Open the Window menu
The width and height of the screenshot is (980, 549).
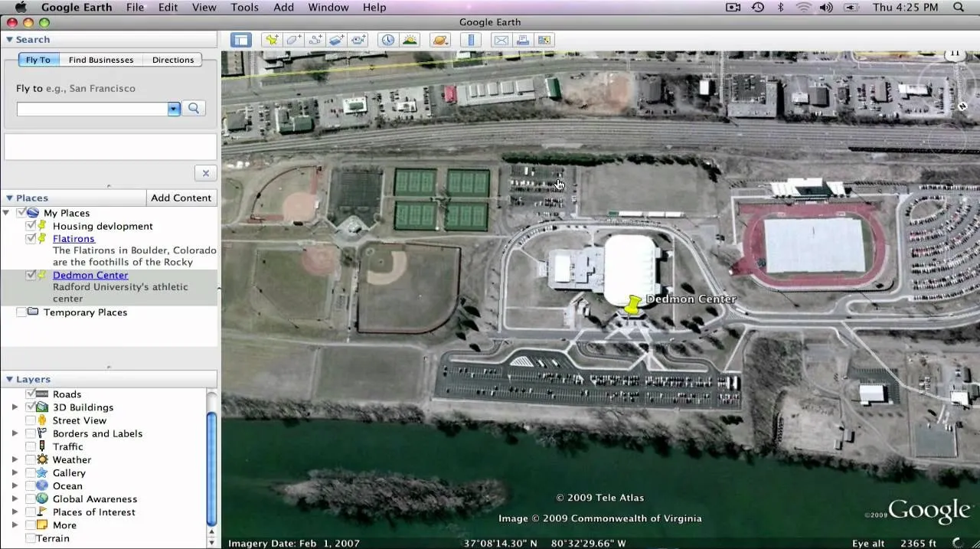328,7
